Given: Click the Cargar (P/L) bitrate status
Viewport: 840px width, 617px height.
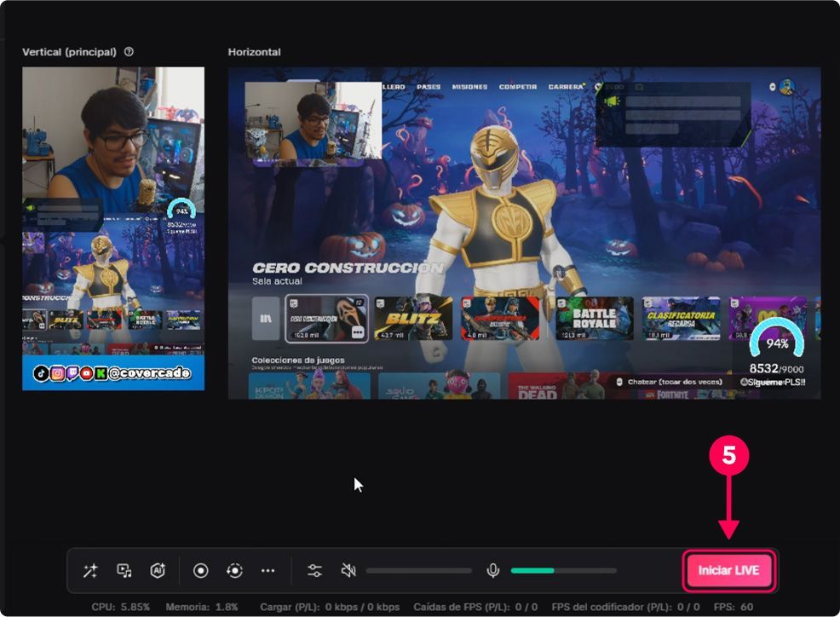Looking at the screenshot, I should click(x=330, y=607).
